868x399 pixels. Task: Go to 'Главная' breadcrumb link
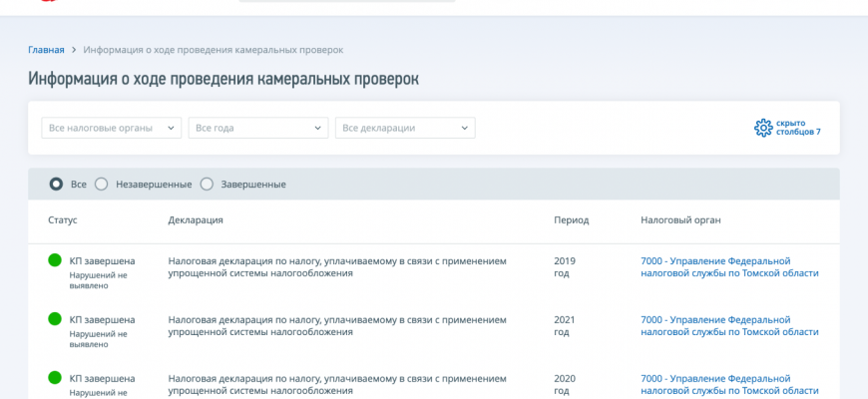click(46, 49)
